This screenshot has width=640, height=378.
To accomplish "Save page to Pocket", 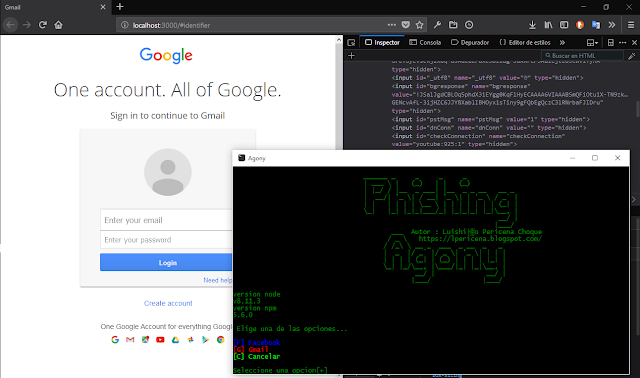I will (x=405, y=25).
